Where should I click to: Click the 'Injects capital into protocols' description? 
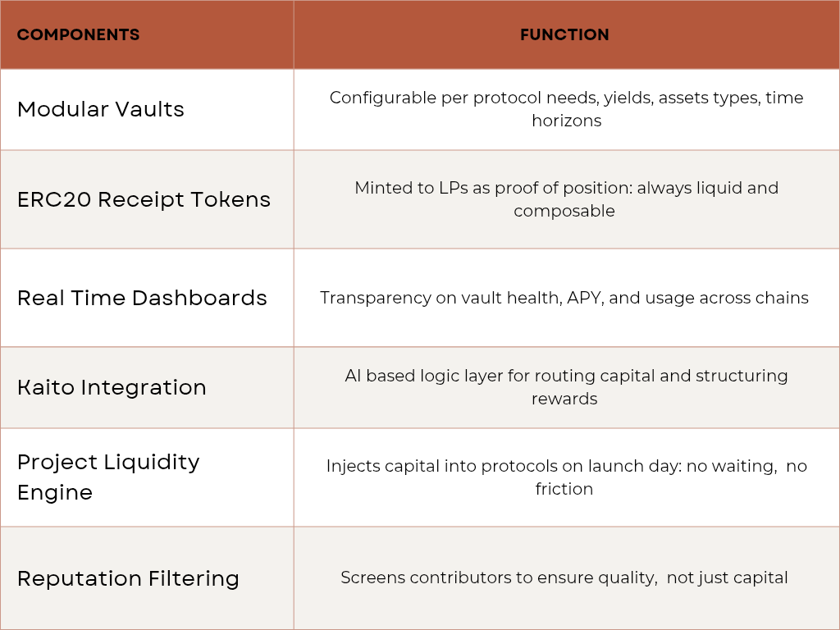click(566, 477)
